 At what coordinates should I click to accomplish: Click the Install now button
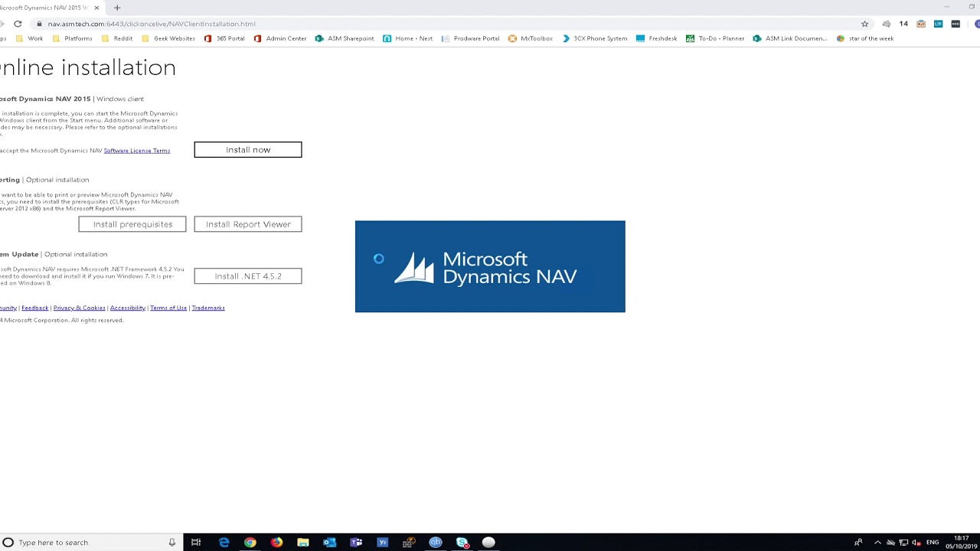click(x=248, y=150)
